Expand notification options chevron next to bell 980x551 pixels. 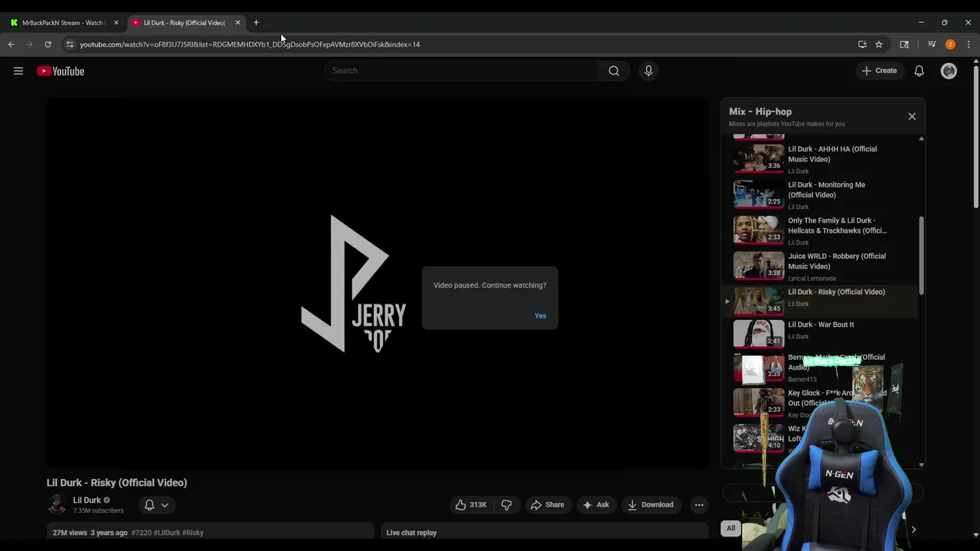click(165, 505)
